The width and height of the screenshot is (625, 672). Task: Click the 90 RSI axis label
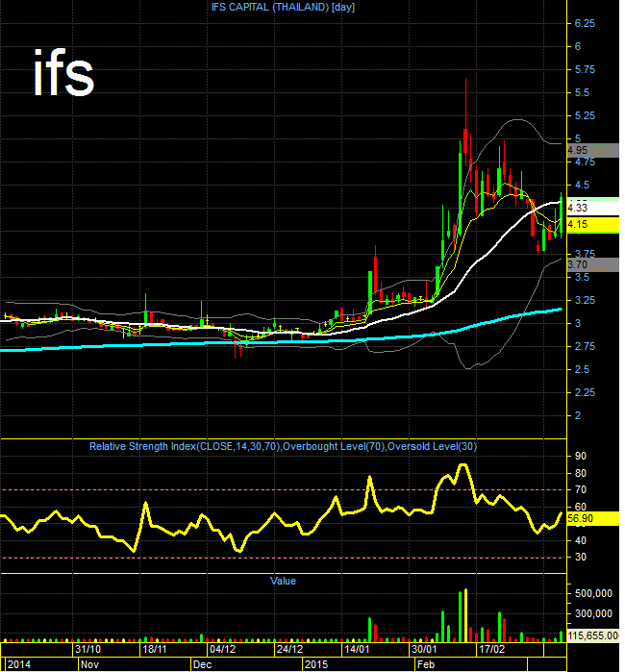click(581, 456)
